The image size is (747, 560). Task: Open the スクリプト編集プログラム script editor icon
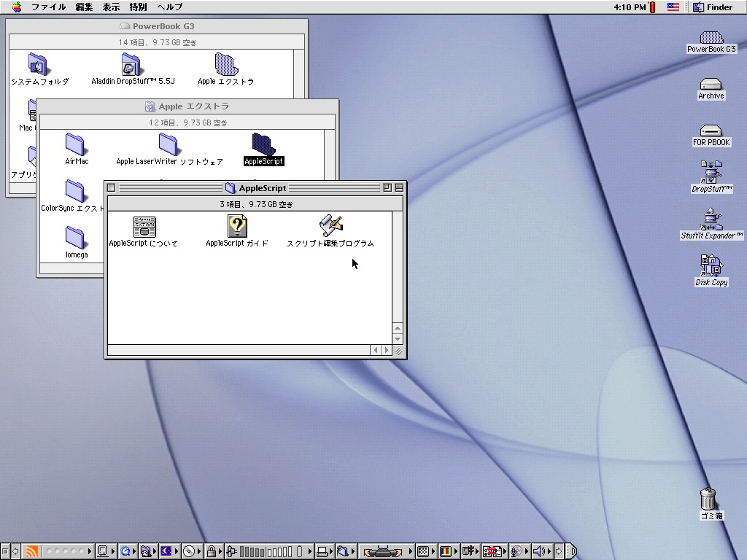[331, 226]
